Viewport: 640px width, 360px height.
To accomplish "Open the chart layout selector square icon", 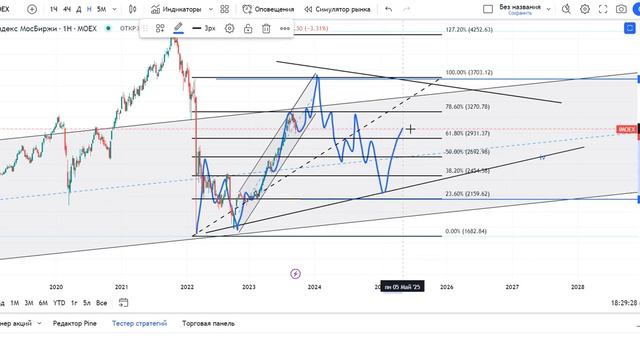I will pos(488,9).
